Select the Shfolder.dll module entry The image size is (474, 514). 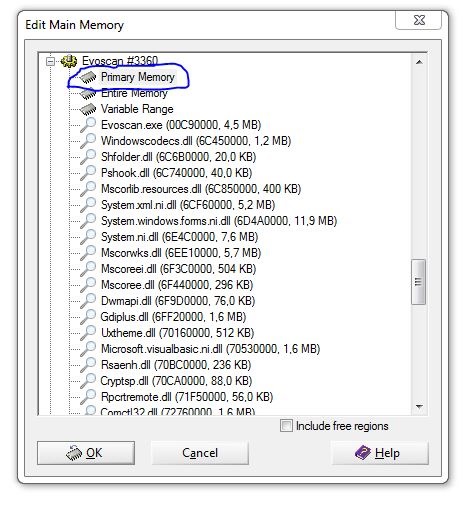[x=178, y=157]
